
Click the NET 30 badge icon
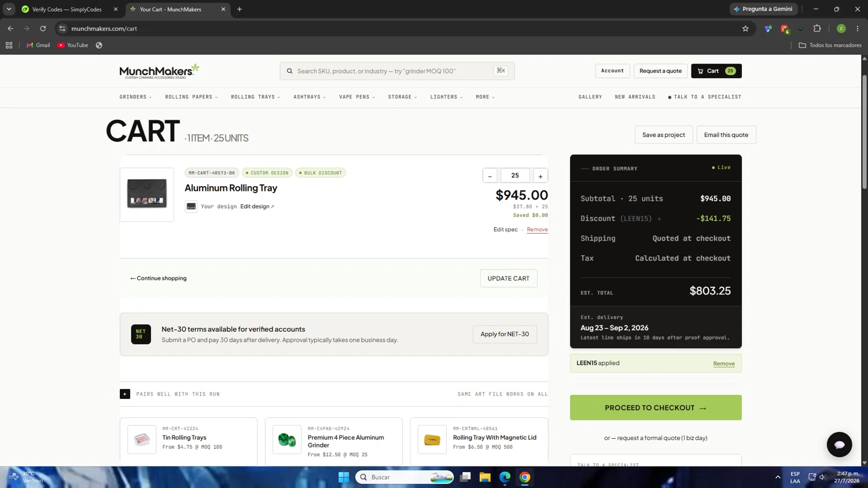141,334
